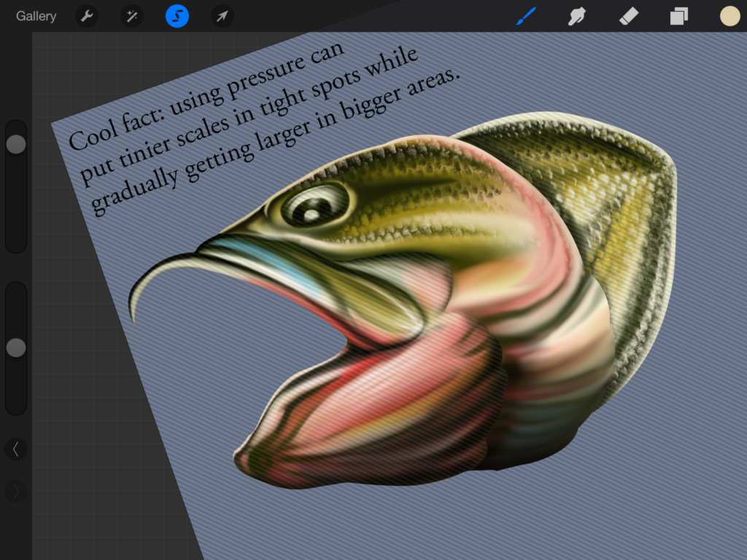Image resolution: width=747 pixels, height=560 pixels.
Task: Open the Brush Library by tapping the brush icon
Action: [x=527, y=16]
